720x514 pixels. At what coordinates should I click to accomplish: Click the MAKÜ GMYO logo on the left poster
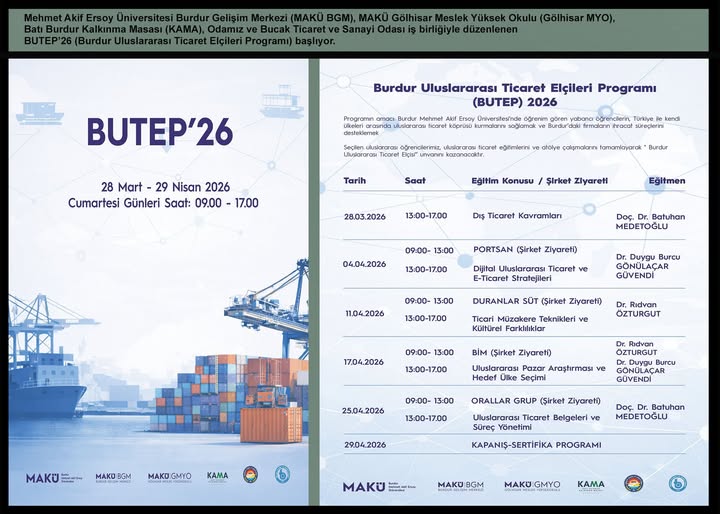pyautogui.click(x=170, y=477)
